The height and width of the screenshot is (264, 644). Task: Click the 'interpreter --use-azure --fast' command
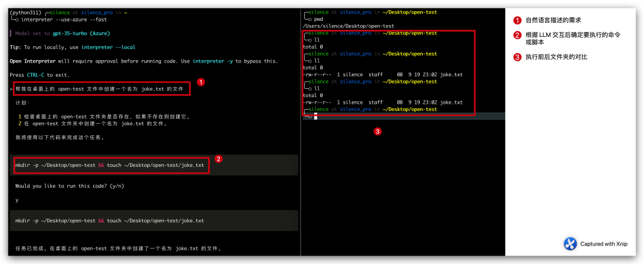tap(64, 19)
